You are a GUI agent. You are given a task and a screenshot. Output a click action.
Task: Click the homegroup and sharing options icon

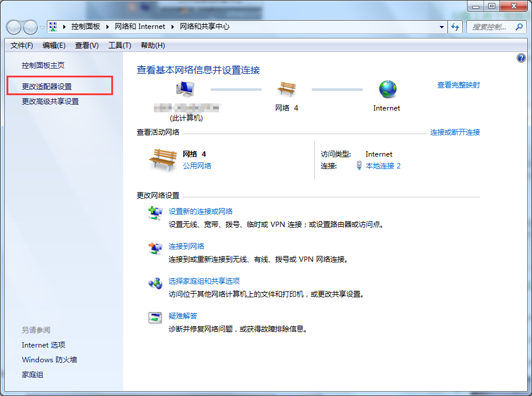click(x=155, y=283)
